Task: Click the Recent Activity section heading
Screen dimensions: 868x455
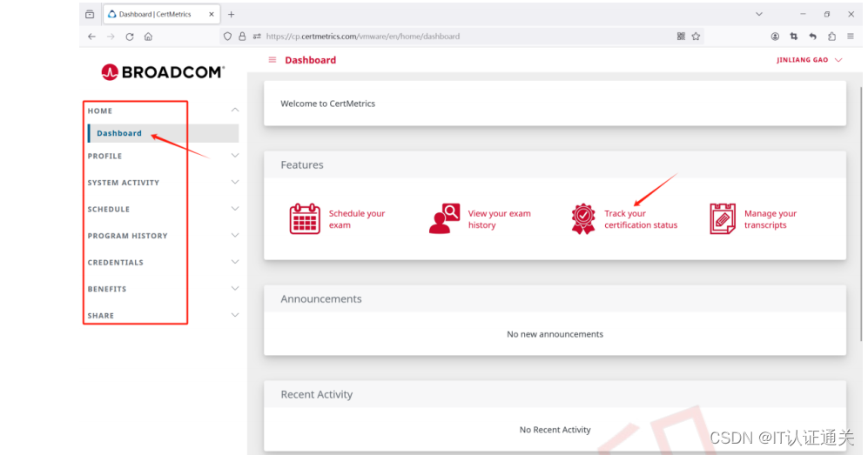Action: [x=317, y=394]
